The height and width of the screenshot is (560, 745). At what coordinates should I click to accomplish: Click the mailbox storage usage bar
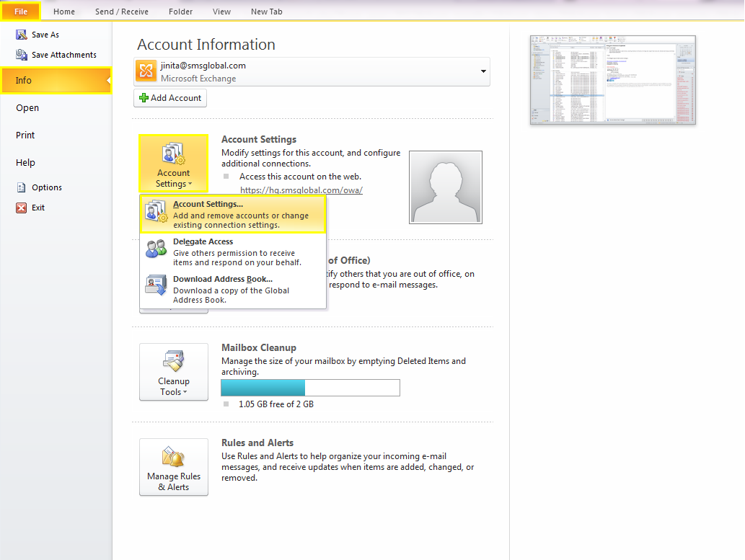(310, 388)
